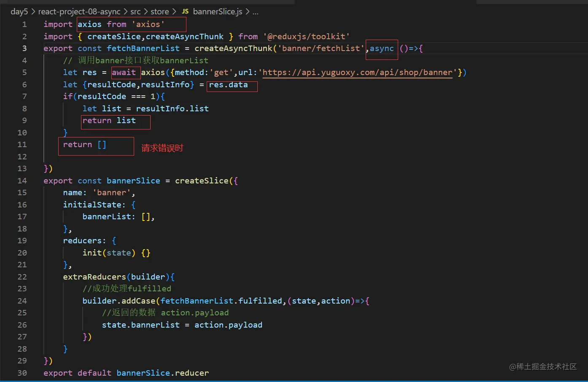Click bannerSlice.reducer on line 30
The width and height of the screenshot is (588, 382).
163,373
